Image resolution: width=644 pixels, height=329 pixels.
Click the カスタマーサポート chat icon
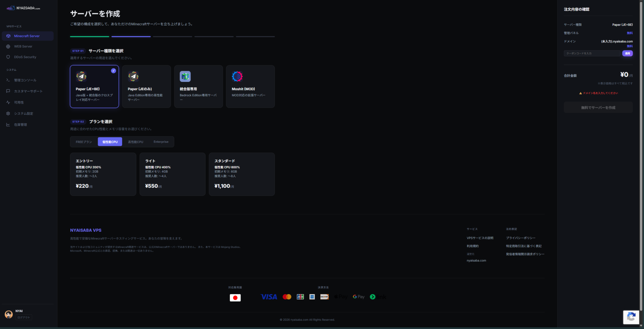coord(8,91)
